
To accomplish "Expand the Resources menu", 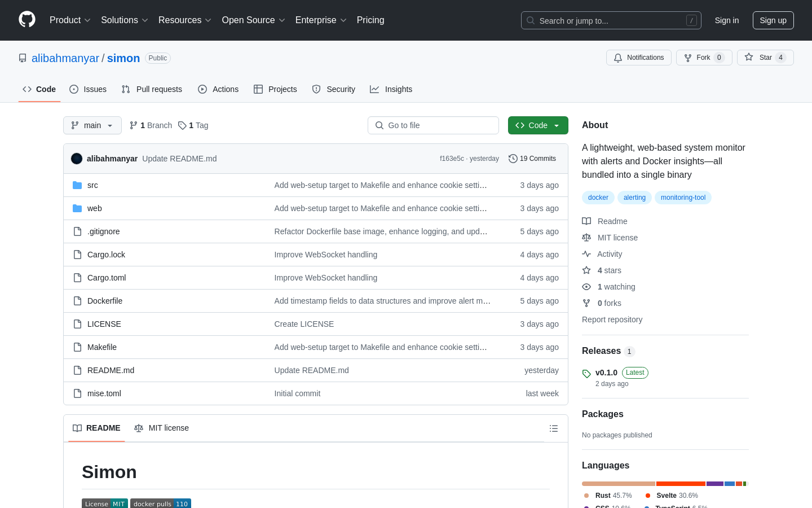I will (x=185, y=20).
